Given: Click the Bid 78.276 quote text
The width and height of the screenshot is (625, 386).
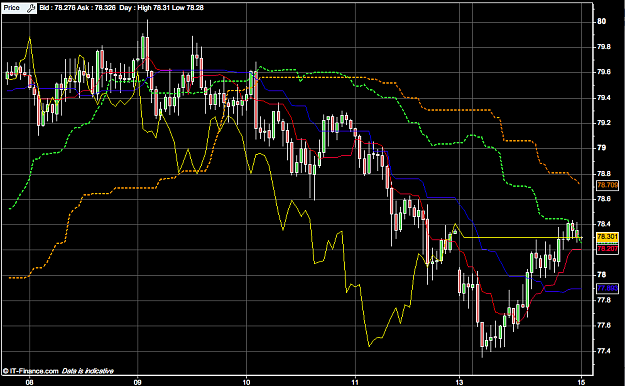Looking at the screenshot, I should coord(57,8).
